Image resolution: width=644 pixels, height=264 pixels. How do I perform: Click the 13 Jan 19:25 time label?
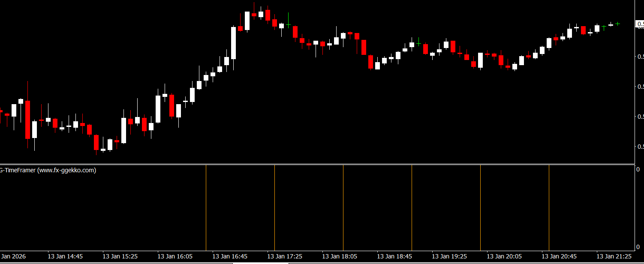[449, 256]
